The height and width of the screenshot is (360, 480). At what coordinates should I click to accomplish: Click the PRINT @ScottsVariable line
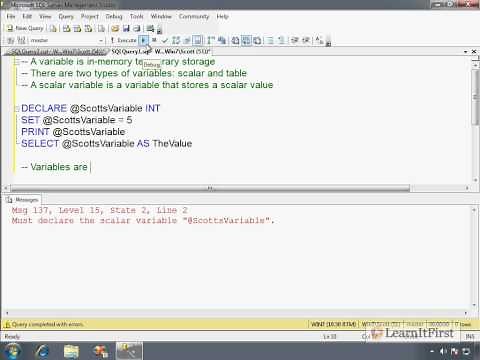click(x=73, y=132)
